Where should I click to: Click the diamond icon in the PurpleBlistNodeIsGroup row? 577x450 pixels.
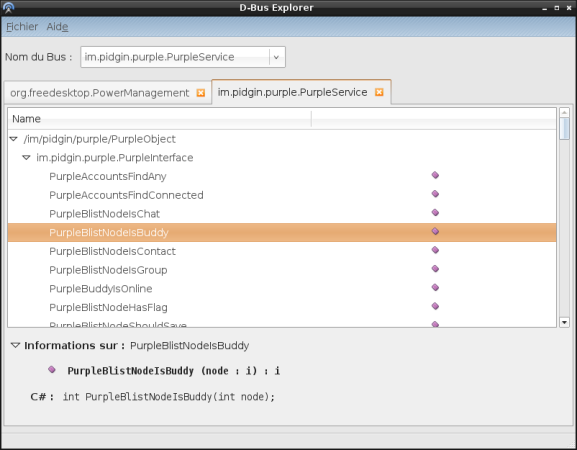[x=435, y=269]
